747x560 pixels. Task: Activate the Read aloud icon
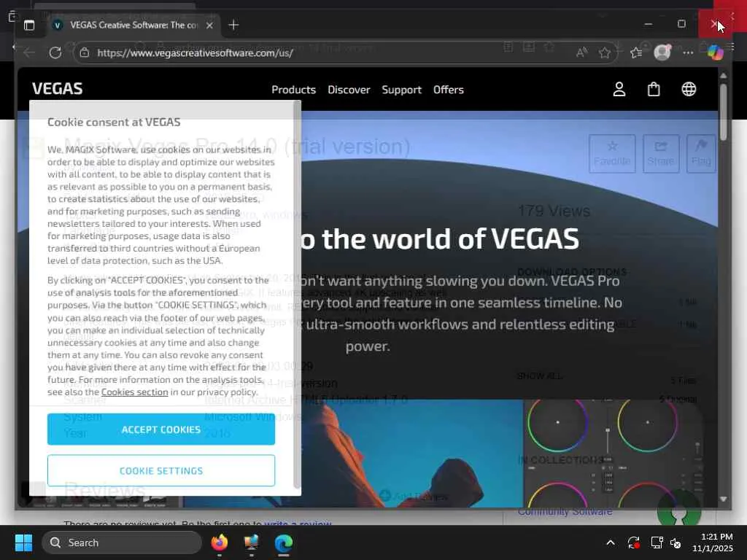tap(581, 52)
